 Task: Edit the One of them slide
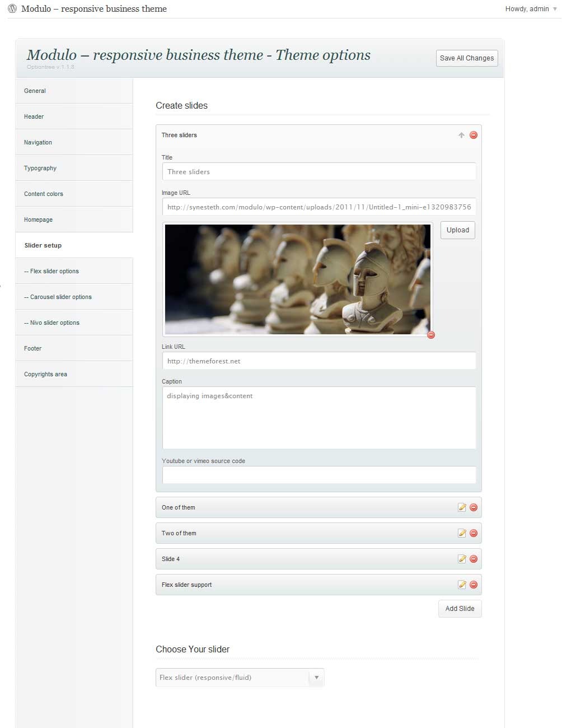pos(462,507)
